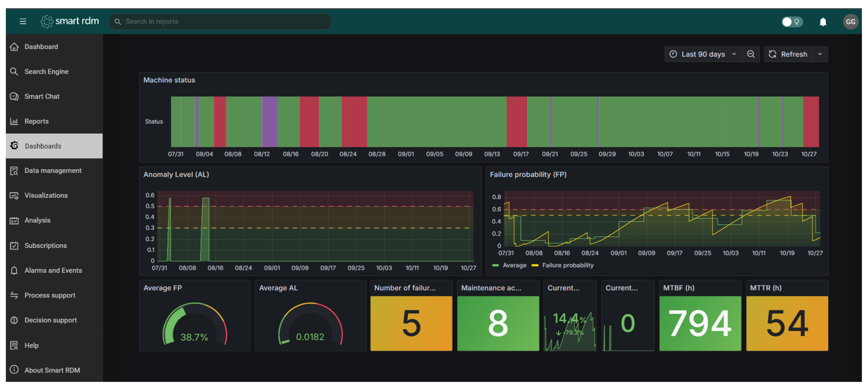Click the Refresh button
The height and width of the screenshot is (388, 868).
point(788,54)
